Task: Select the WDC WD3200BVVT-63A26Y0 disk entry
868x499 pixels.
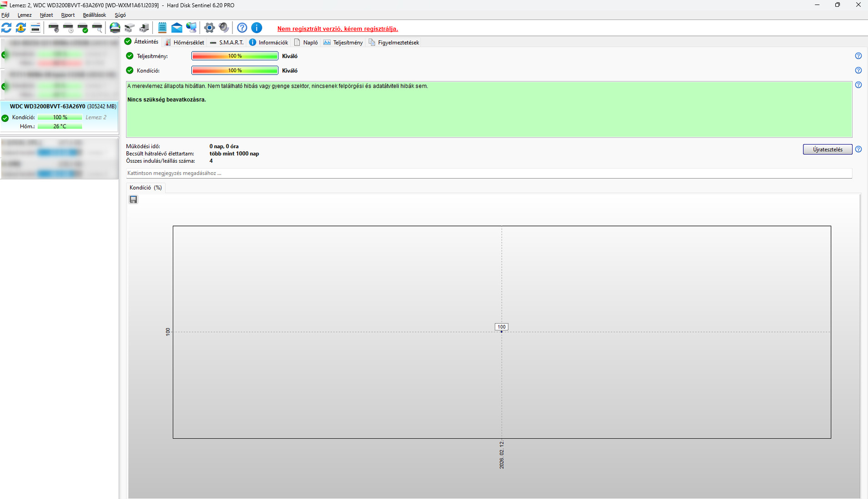Action: [x=60, y=116]
